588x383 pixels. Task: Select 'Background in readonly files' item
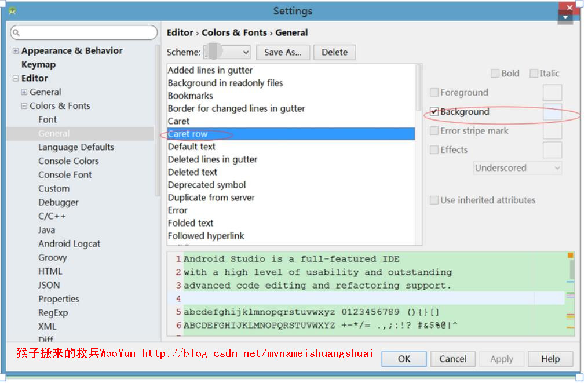(291, 83)
